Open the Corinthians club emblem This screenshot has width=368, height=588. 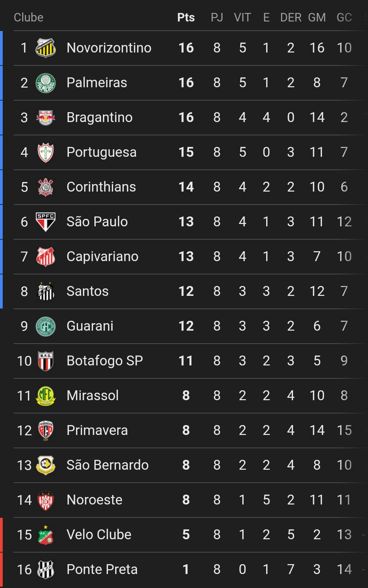click(x=46, y=187)
